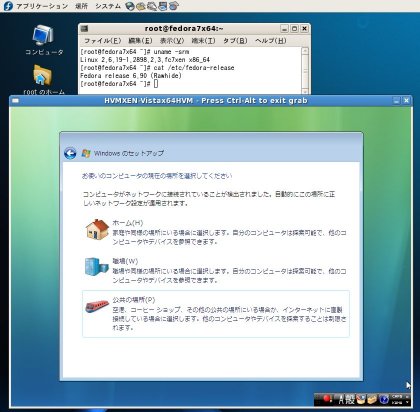Minimize the HVMXEN-Vistax64HVM window

396,101
